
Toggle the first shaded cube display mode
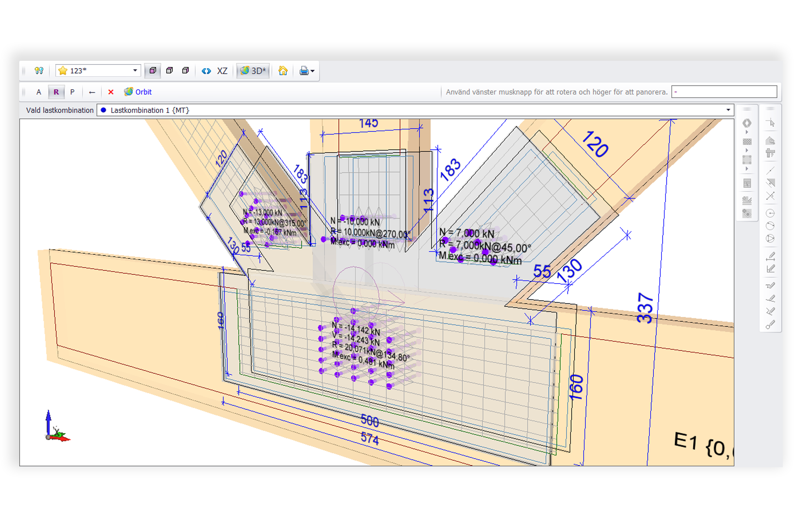point(153,71)
